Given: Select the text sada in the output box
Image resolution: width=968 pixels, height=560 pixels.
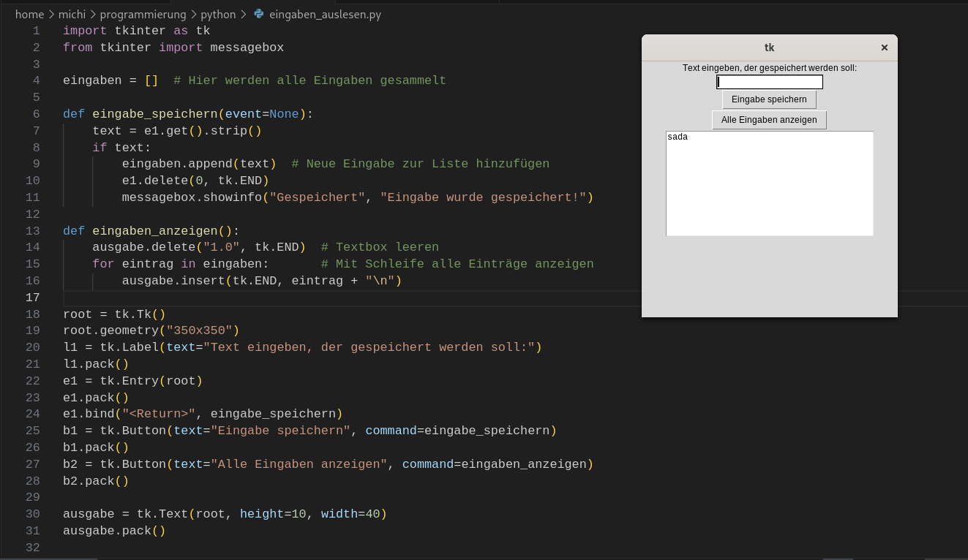Looking at the screenshot, I should click(677, 136).
